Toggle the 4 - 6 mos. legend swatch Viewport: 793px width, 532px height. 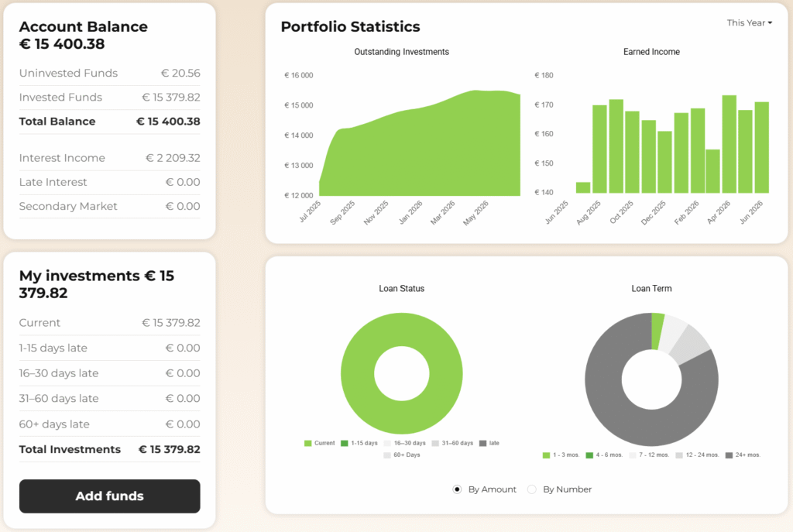tap(589, 455)
